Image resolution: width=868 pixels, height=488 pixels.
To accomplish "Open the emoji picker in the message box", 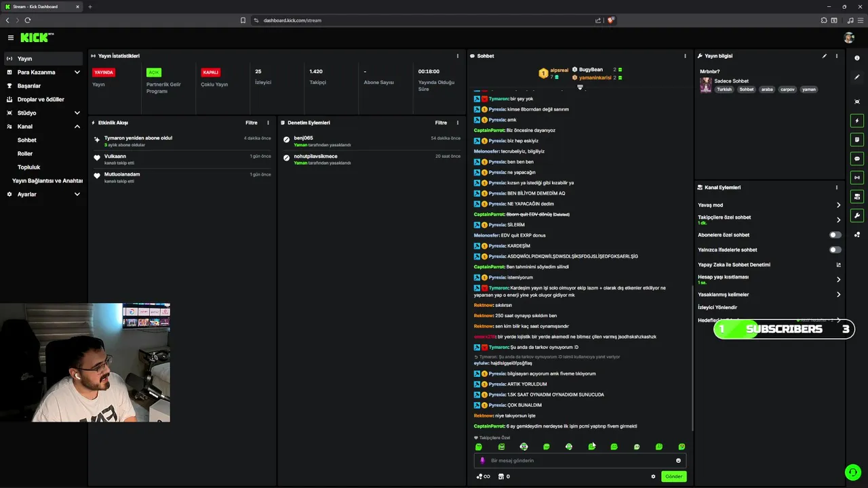I will click(678, 461).
